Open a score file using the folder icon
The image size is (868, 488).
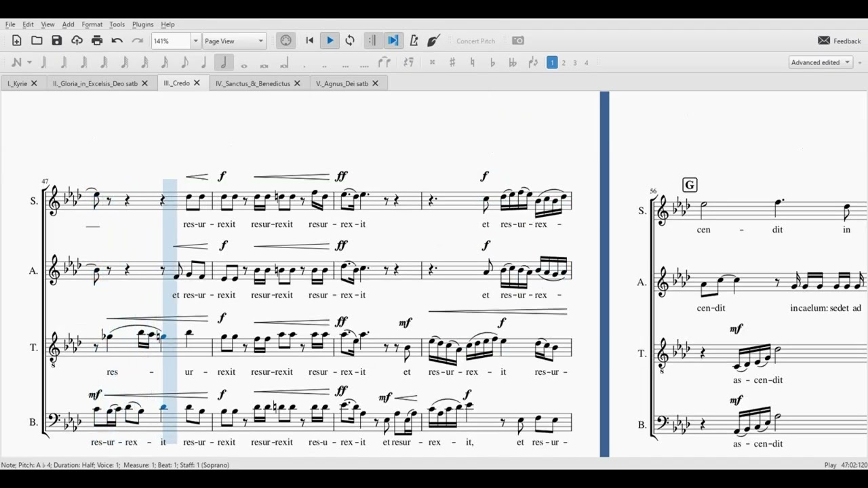37,41
